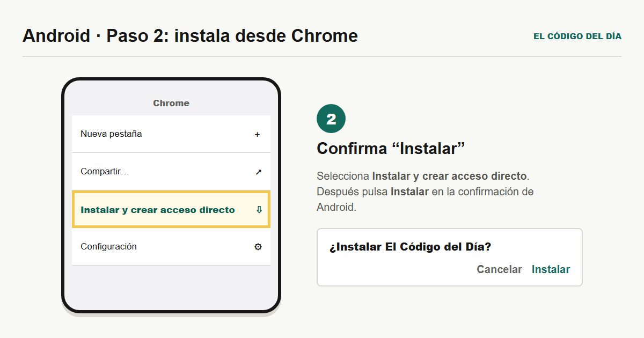Viewport: 644px width, 338px height.
Task: Cancel the install confirmation dialog
Action: click(499, 269)
